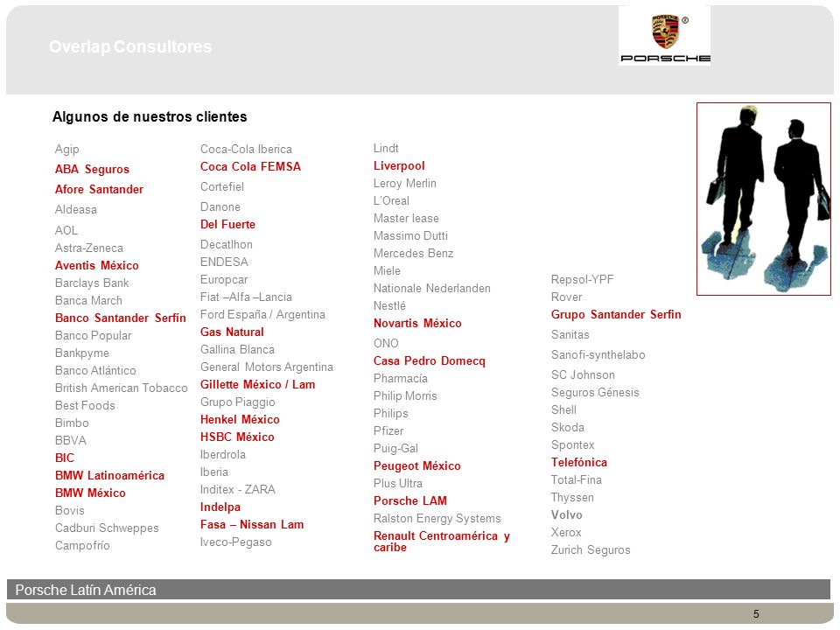Viewport: 840px width, 630px height.
Task: Select the 'Overlap Consultores' title
Action: coord(130,46)
